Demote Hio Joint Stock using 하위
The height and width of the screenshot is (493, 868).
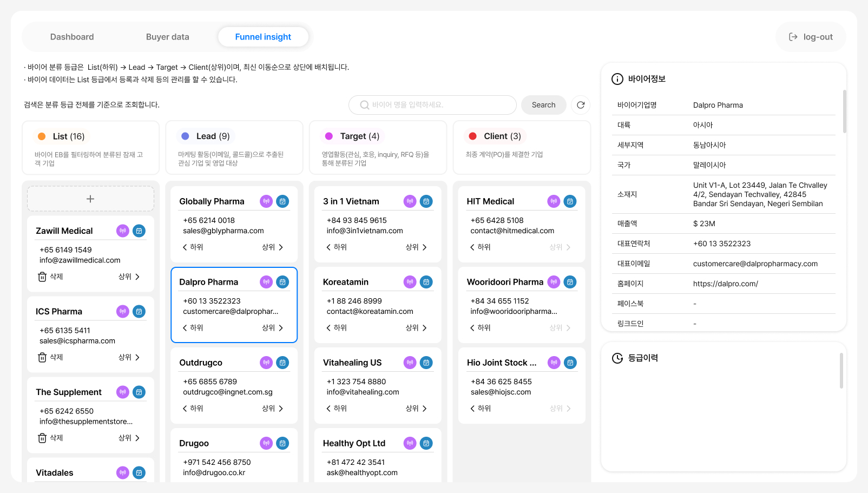tap(480, 409)
